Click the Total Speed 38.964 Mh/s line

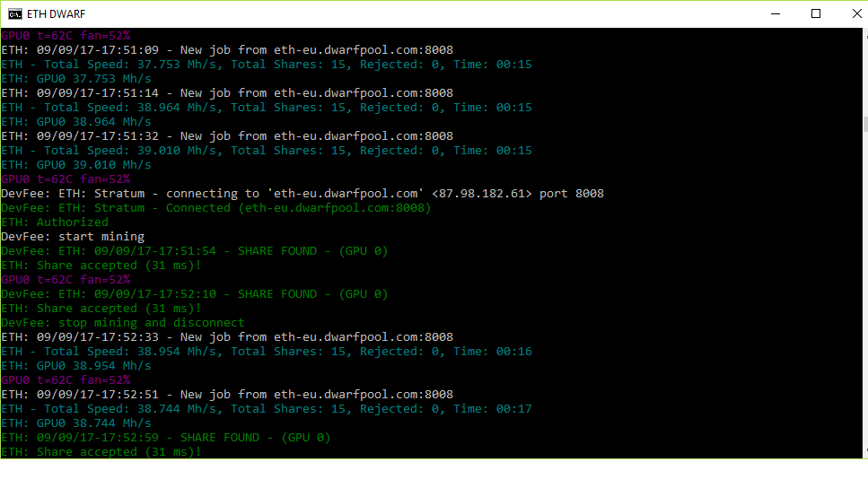pos(267,108)
